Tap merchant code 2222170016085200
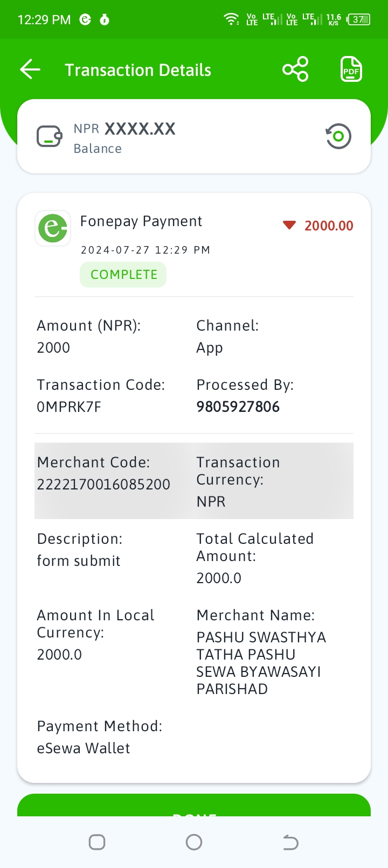The height and width of the screenshot is (868, 388). tap(103, 484)
